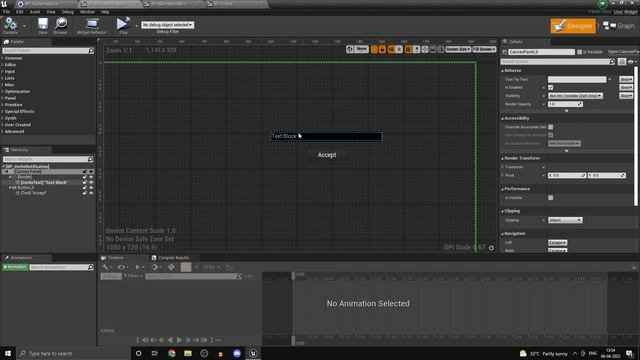Toggle visibility eye for InviteText row
This screenshot has height=360, width=640.
91,182
